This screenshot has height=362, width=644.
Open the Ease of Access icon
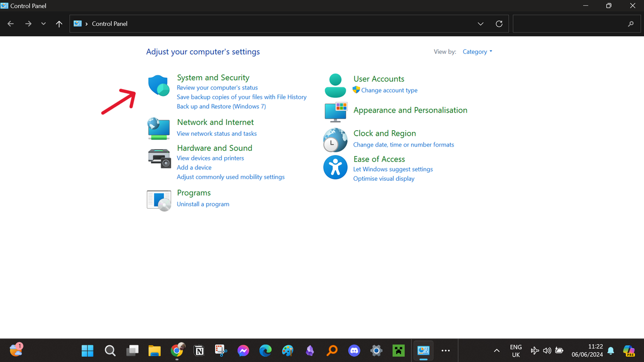(x=335, y=167)
